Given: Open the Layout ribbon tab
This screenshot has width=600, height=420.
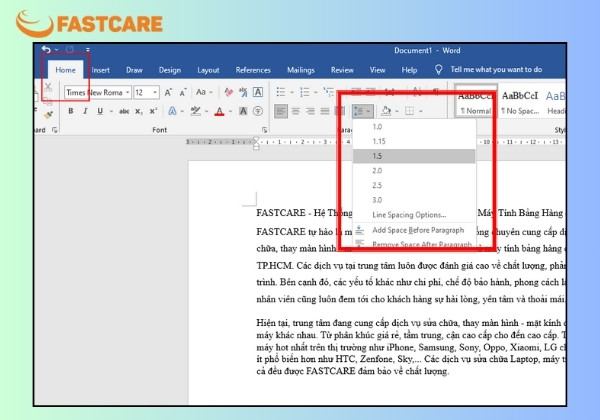Looking at the screenshot, I should coord(208,70).
